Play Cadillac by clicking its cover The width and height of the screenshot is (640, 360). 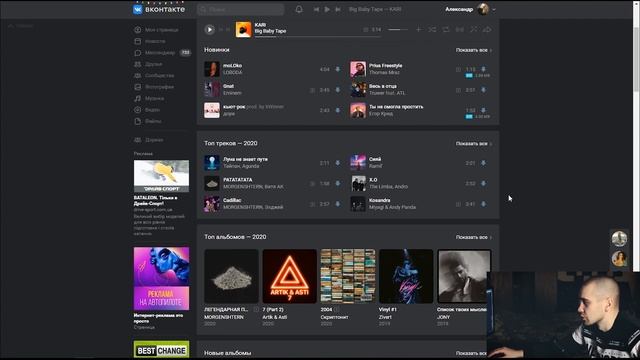click(x=212, y=203)
